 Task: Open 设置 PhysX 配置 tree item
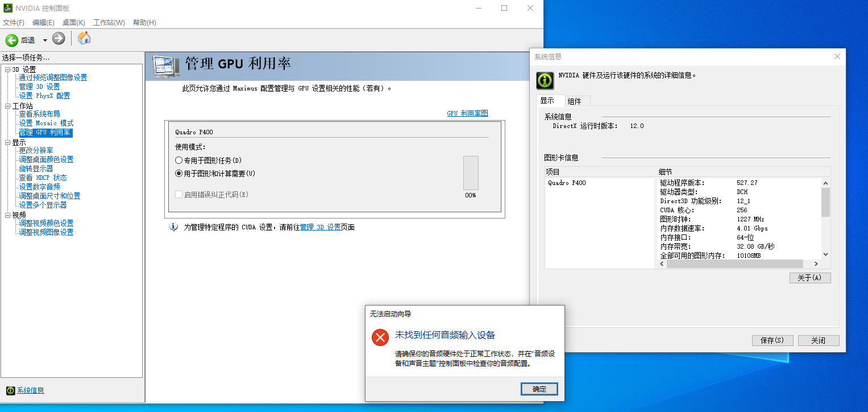tap(44, 96)
